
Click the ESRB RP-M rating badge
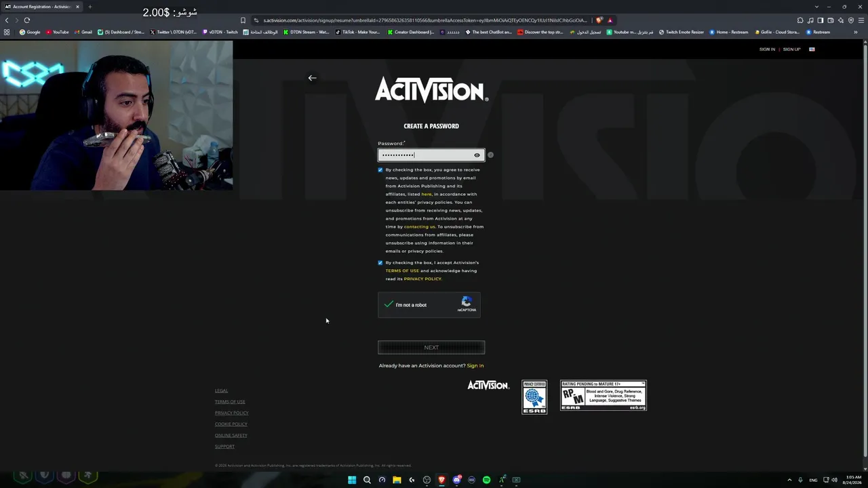click(x=604, y=396)
